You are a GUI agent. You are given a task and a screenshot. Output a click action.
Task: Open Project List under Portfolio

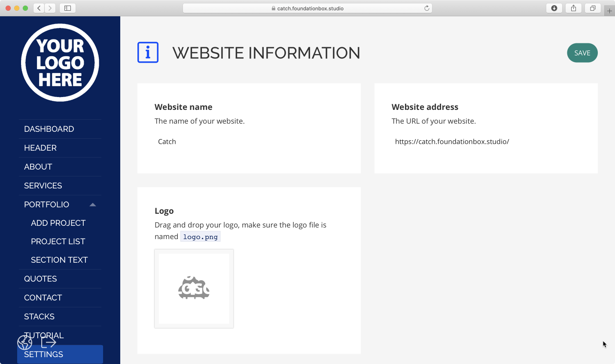(x=58, y=241)
